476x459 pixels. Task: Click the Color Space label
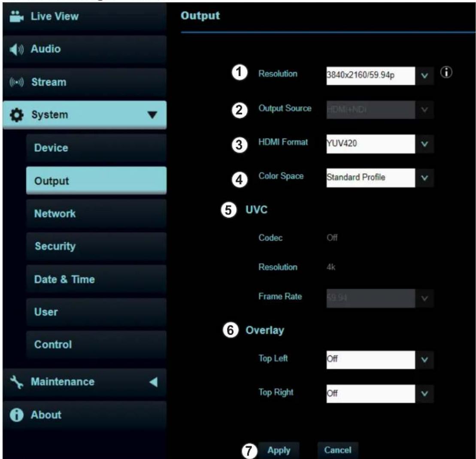click(x=281, y=176)
